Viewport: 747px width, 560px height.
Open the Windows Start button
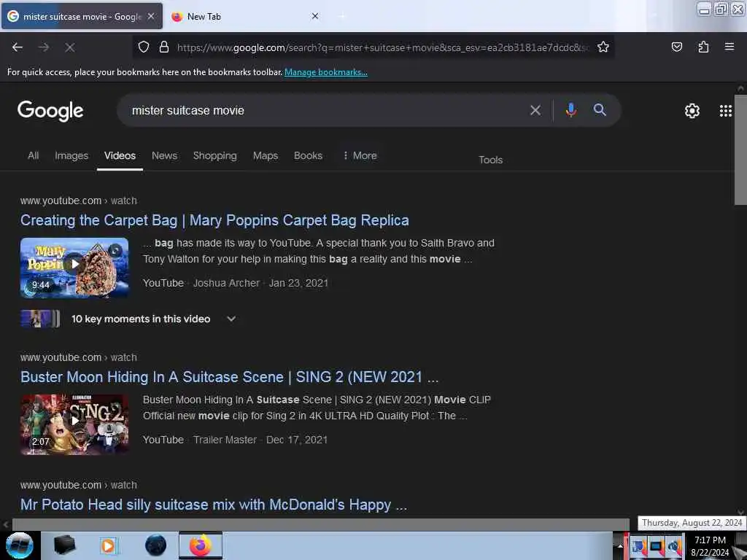[x=20, y=545]
